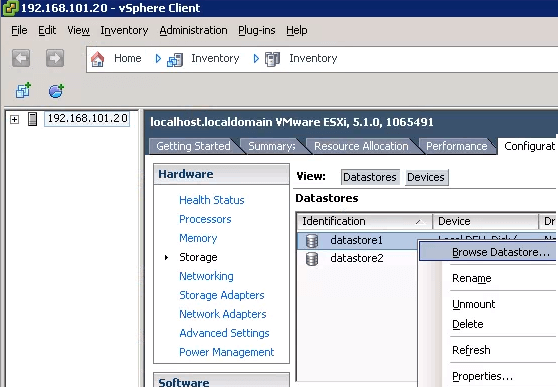Viewport: 558px width, 387px height.
Task: Click the Device column header
Action: (485, 221)
